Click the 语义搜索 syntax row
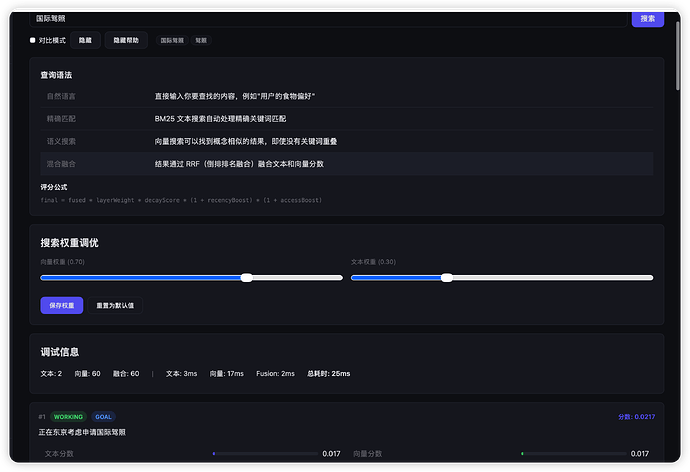Viewport: 690px width, 472px height. click(x=347, y=141)
